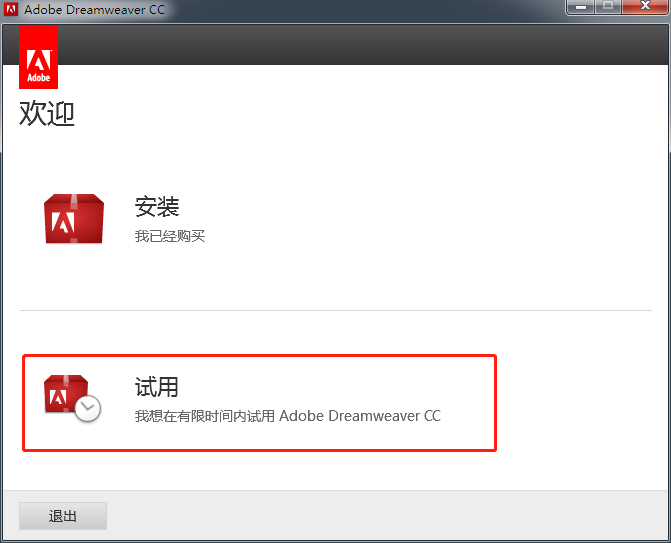Click the trial package icon with clock

click(x=72, y=398)
